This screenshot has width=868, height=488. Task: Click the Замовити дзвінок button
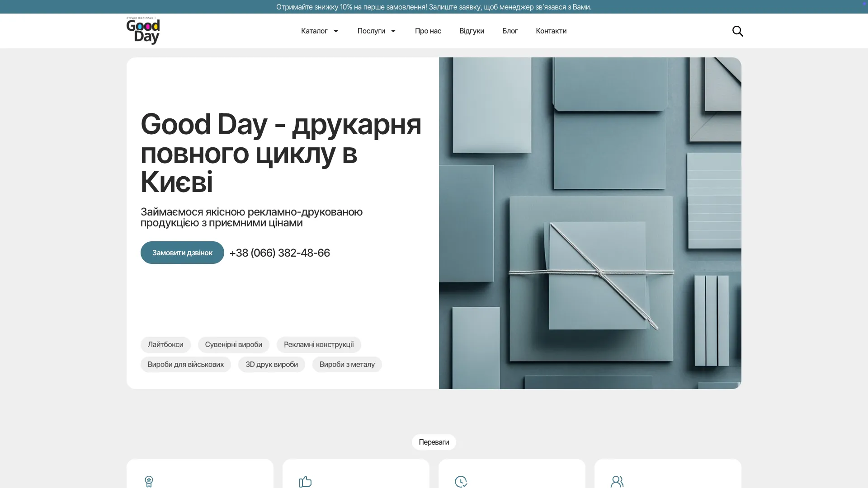click(182, 253)
